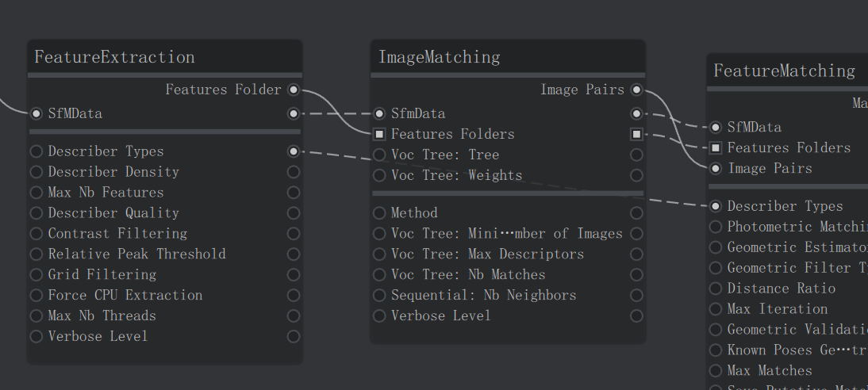
Task: Click the Method input pin on ImageMatching
Action: pyautogui.click(x=379, y=213)
